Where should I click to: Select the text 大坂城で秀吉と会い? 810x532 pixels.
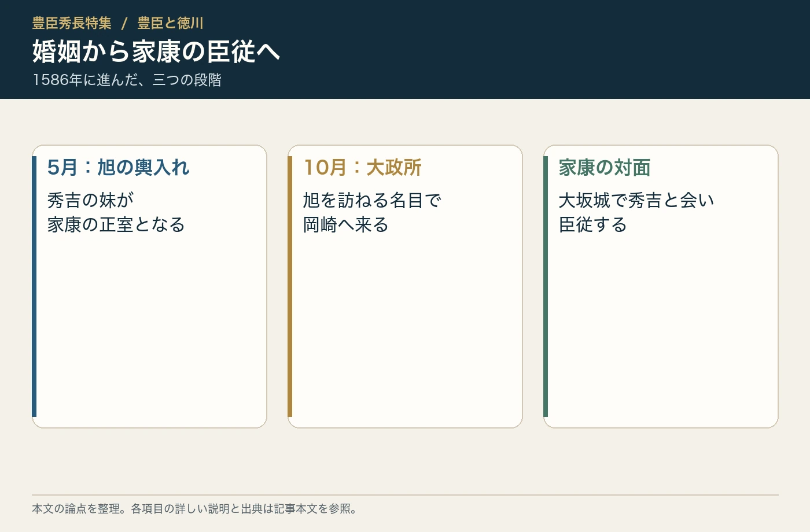point(636,200)
